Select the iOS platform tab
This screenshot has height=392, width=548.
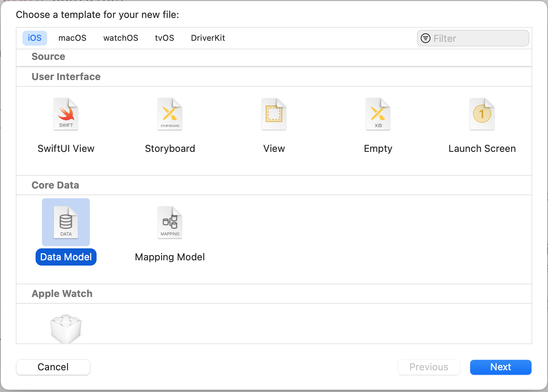[x=34, y=38]
